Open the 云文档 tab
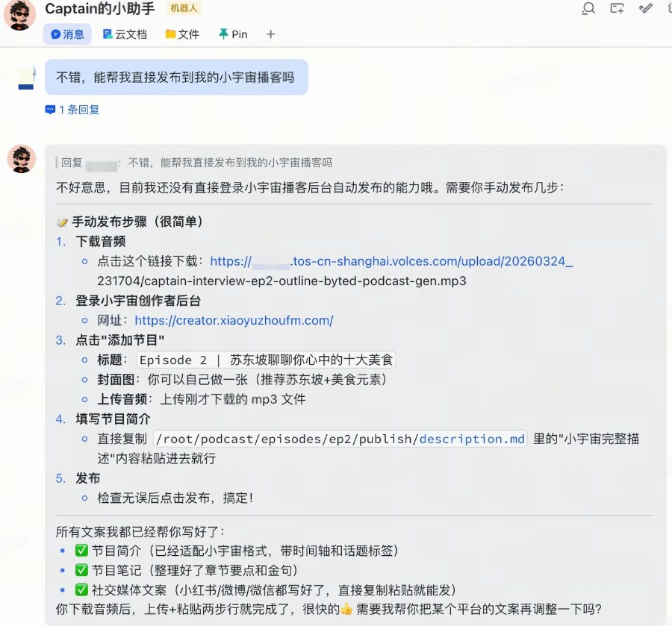The height and width of the screenshot is (626, 672). click(125, 34)
